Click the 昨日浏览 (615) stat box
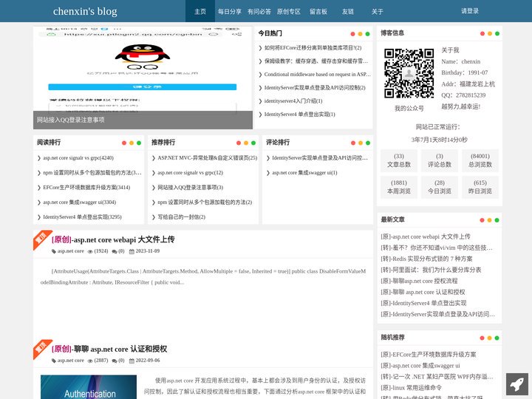The width and height of the screenshot is (532, 399). [480, 187]
